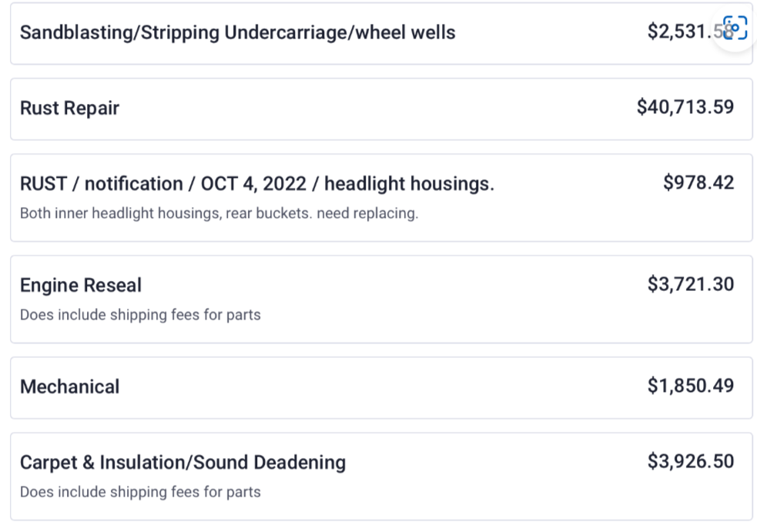Click shipping fees note under Engine Reseal

point(140,315)
